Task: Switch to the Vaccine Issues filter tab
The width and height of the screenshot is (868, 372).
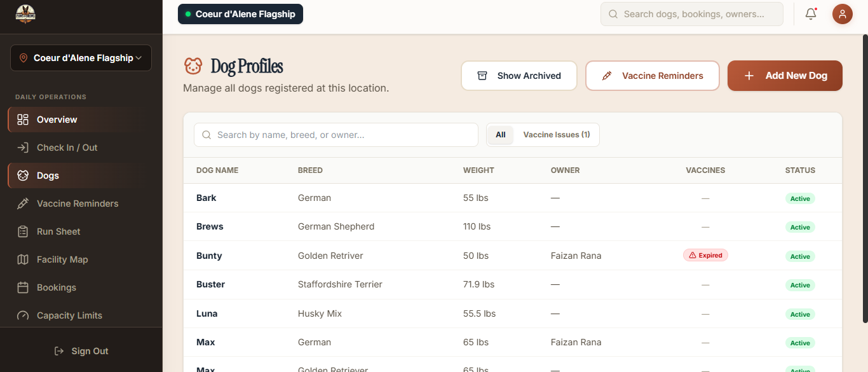Action: [x=557, y=134]
